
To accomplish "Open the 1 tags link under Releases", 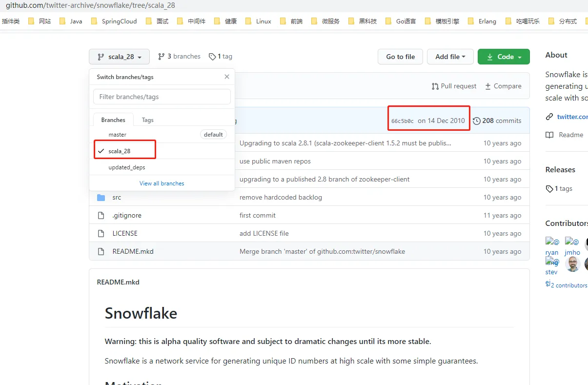I will tap(563, 188).
